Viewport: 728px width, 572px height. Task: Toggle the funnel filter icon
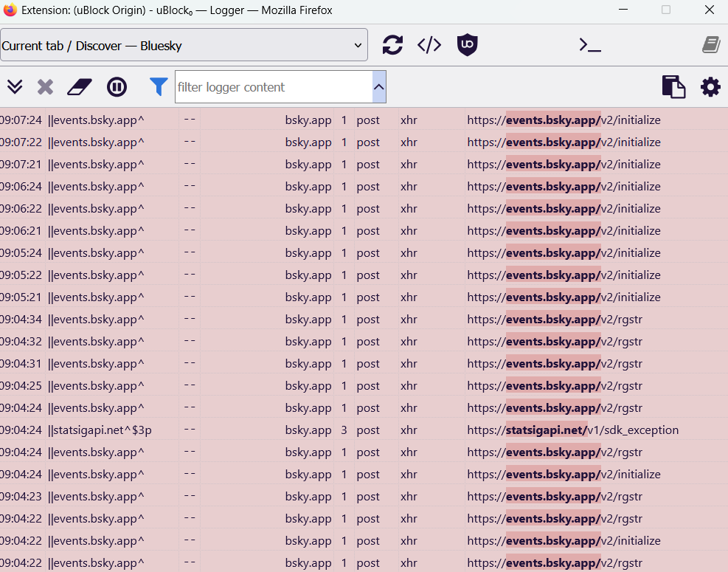click(159, 87)
